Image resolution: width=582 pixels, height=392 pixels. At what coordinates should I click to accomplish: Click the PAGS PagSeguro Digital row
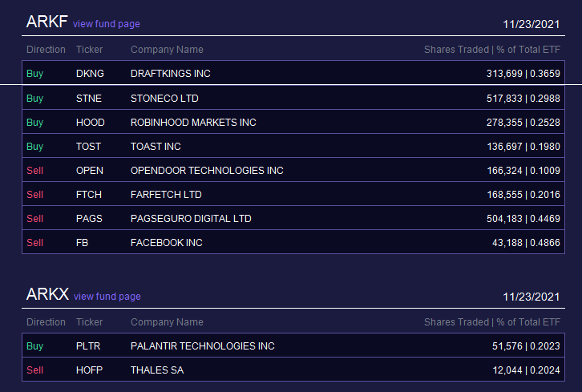[293, 218]
